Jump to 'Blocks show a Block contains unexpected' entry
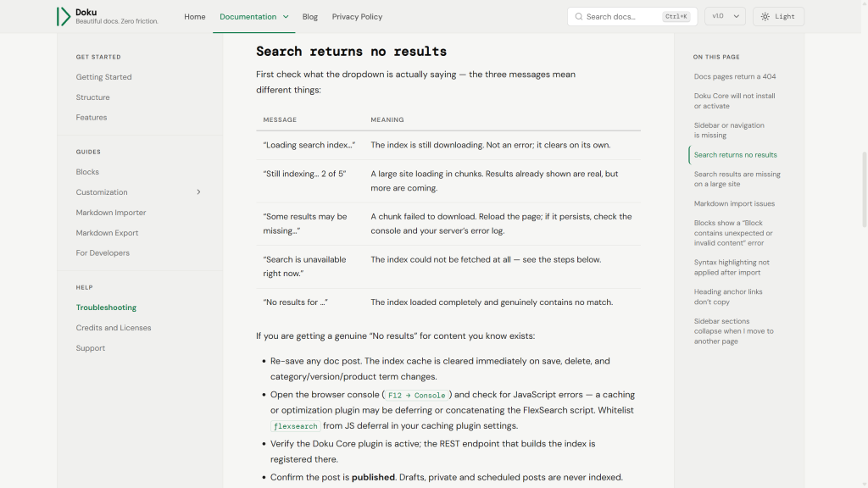868x488 pixels. click(733, 233)
